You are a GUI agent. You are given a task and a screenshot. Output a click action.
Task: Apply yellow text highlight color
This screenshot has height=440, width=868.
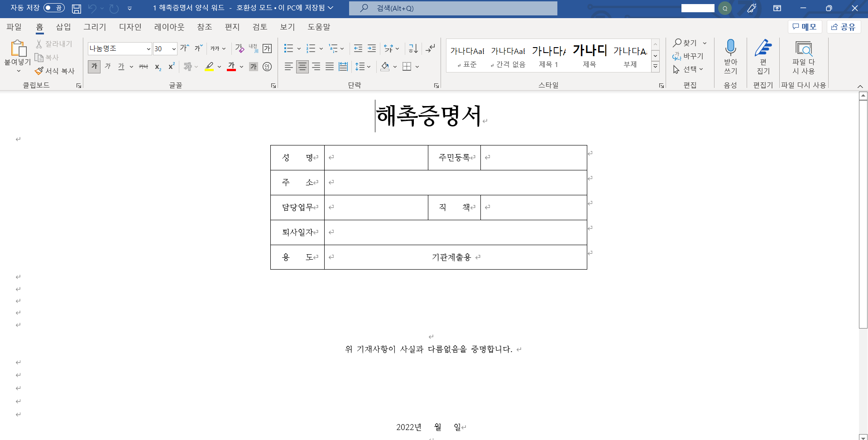[x=209, y=67]
